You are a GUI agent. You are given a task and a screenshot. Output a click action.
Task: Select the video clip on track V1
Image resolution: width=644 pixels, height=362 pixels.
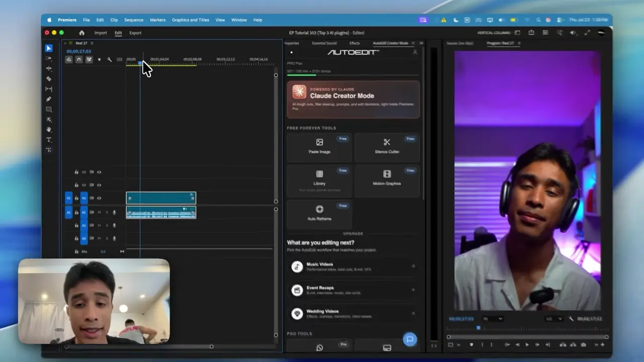coord(161,198)
